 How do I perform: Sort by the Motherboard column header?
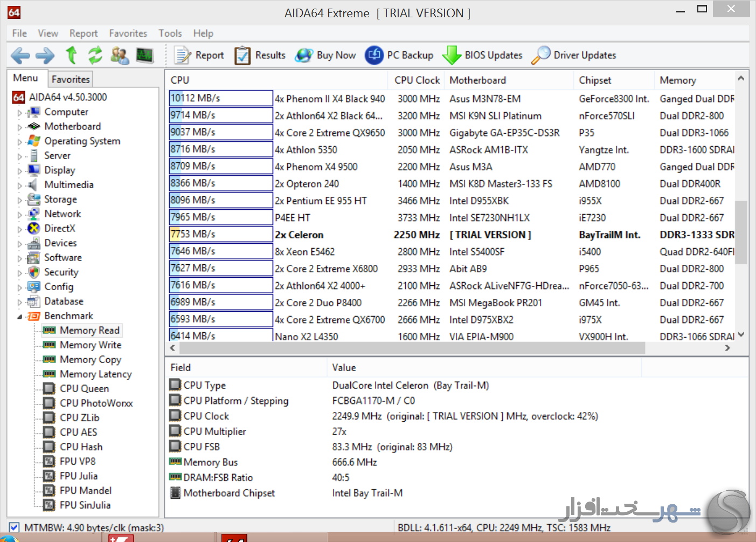coord(509,80)
